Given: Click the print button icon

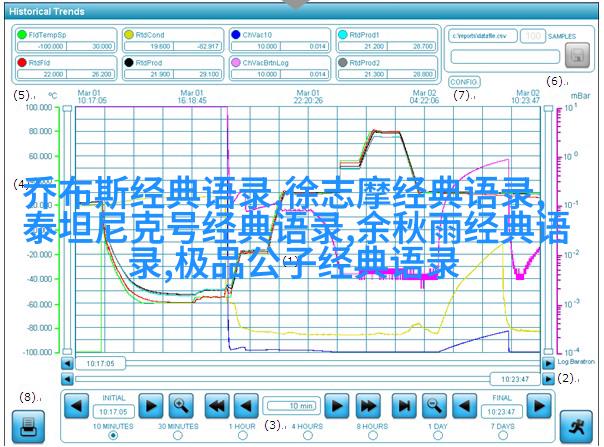Looking at the screenshot, I should (x=28, y=427).
